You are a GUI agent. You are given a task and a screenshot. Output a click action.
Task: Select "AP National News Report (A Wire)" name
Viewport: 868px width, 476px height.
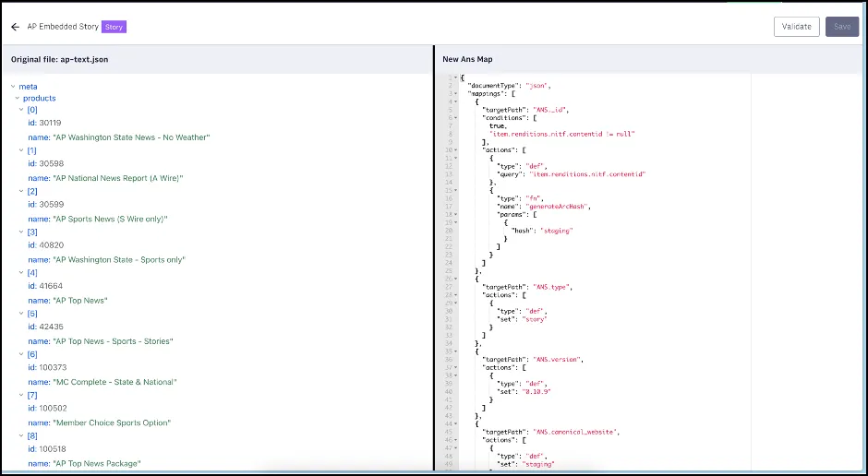coord(118,178)
